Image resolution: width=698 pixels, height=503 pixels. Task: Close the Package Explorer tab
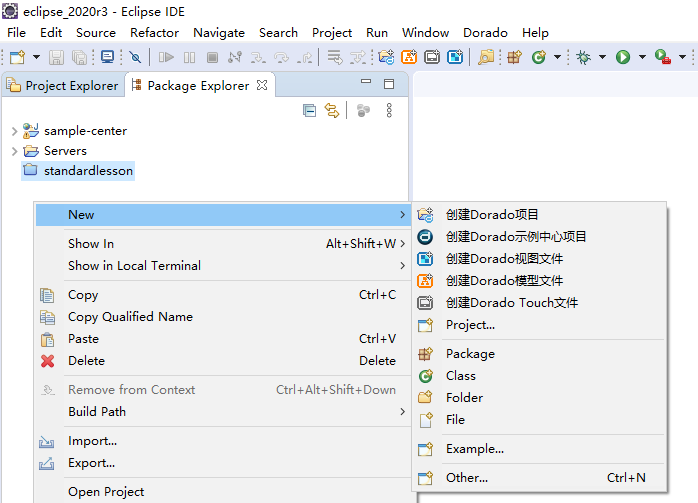tap(262, 85)
